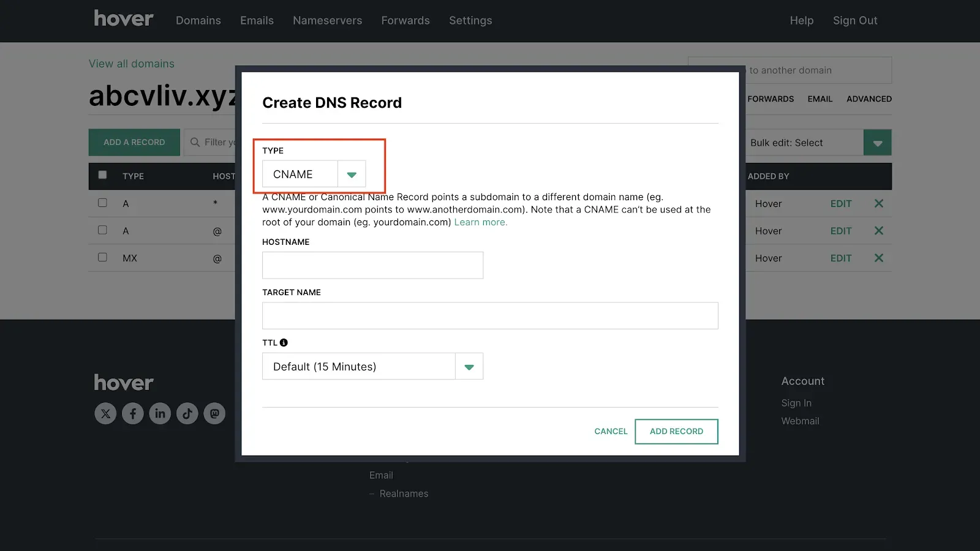This screenshot has height=551, width=980.
Task: Click the hover logo in the header
Action: pos(124,19)
